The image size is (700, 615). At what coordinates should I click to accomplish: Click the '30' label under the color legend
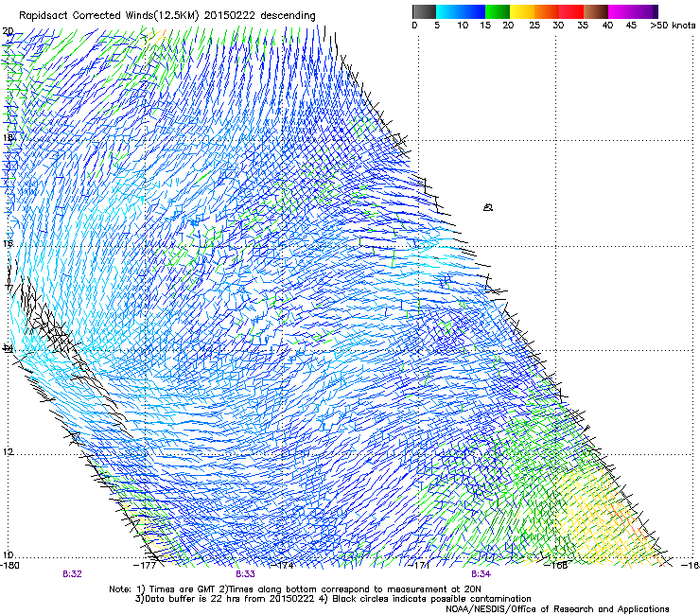pyautogui.click(x=558, y=26)
